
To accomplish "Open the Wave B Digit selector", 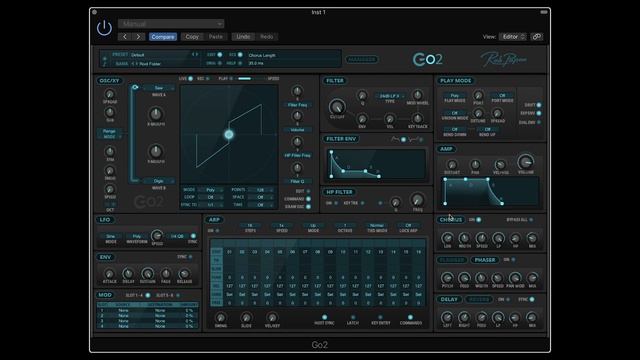I will point(159,180).
